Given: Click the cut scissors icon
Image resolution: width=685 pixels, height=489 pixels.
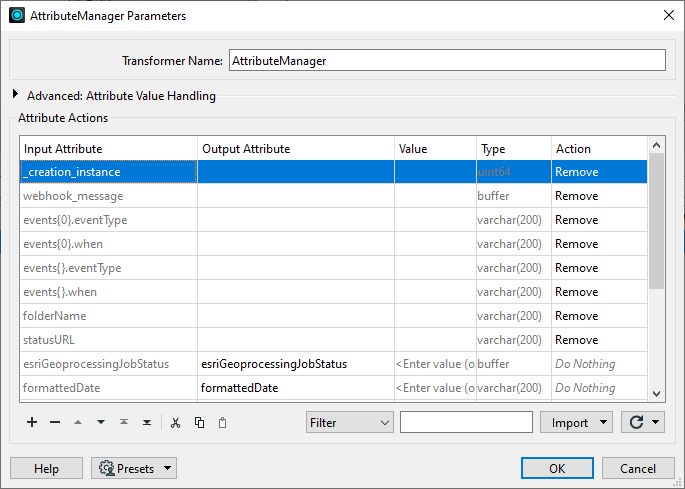Looking at the screenshot, I should 176,423.
